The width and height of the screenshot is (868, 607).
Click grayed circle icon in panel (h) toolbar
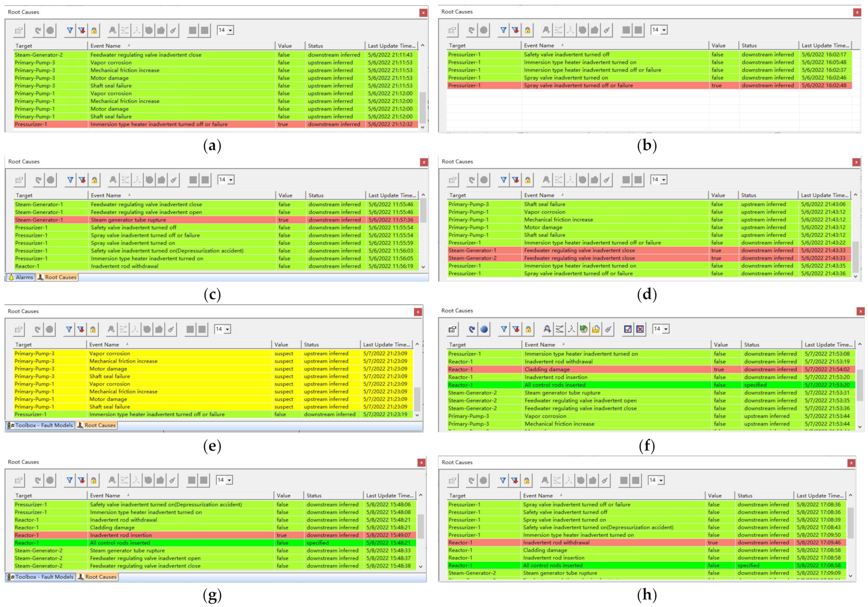point(484,480)
